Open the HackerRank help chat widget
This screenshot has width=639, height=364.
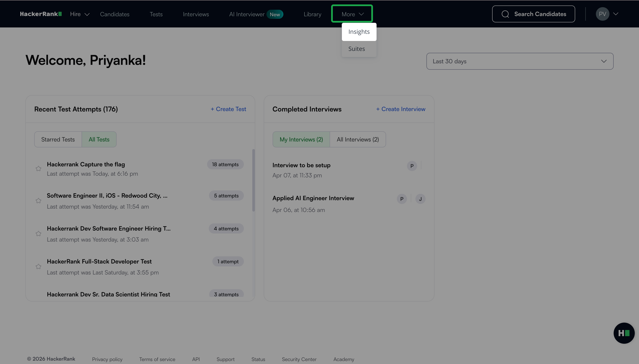coord(624,333)
